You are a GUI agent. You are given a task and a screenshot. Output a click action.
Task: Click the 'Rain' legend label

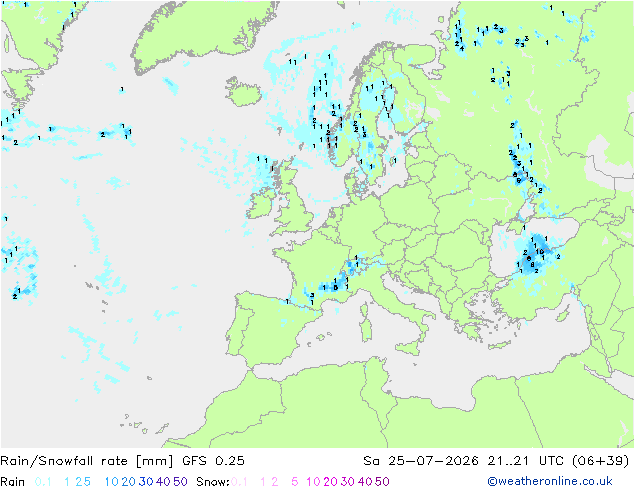tap(13, 482)
